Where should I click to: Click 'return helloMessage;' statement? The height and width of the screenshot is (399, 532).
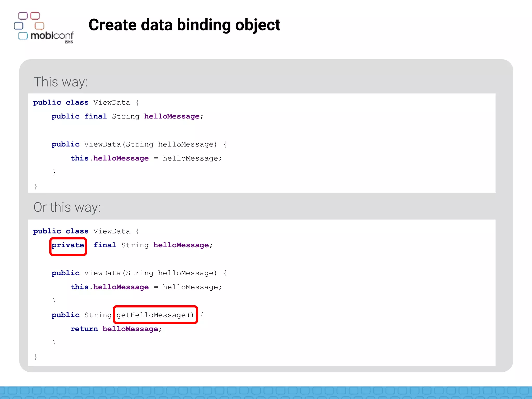point(116,329)
